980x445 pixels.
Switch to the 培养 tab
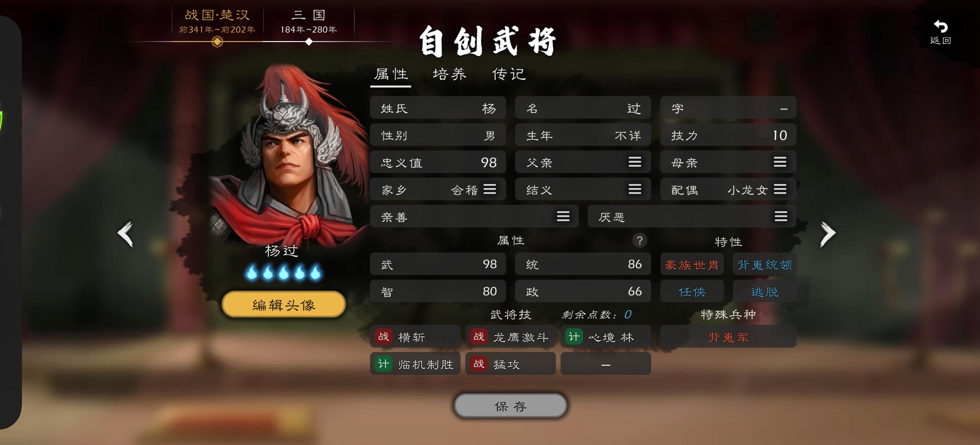tap(450, 74)
